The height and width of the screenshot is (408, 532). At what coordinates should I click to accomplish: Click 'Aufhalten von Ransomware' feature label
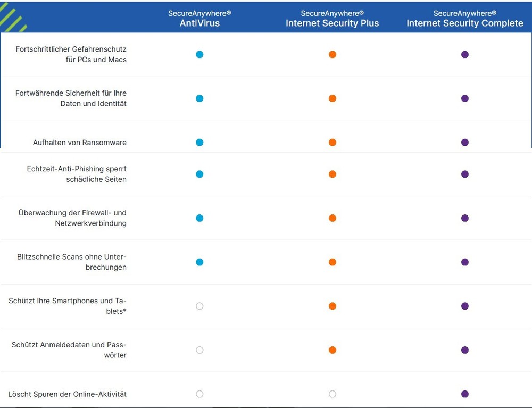tap(80, 143)
